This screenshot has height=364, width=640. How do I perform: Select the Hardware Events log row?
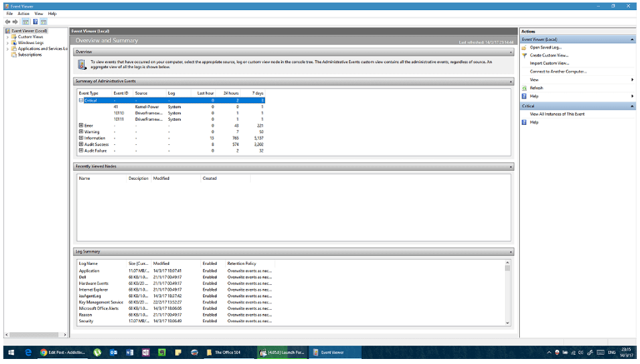(x=176, y=283)
